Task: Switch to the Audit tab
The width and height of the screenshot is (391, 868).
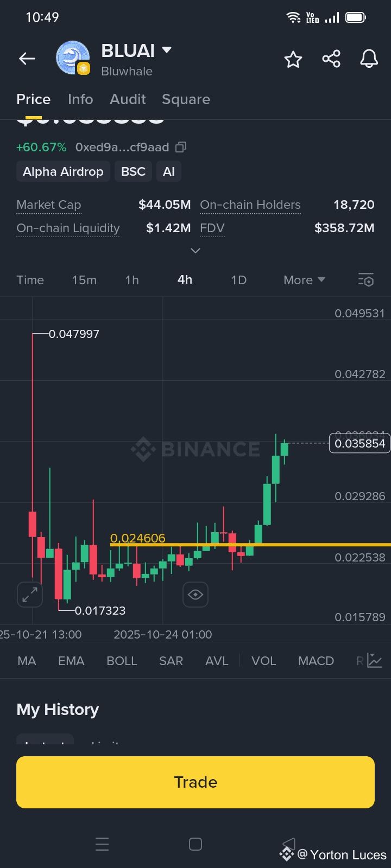Action: pos(128,99)
